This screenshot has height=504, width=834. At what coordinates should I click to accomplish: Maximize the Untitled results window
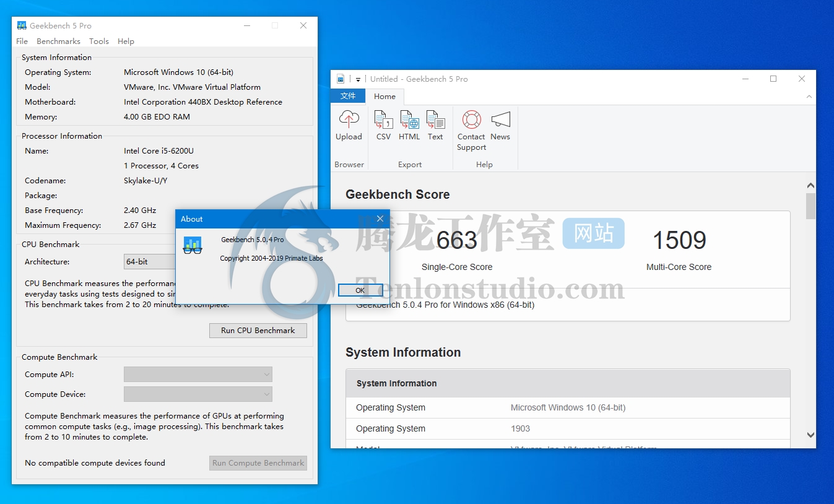pyautogui.click(x=773, y=79)
